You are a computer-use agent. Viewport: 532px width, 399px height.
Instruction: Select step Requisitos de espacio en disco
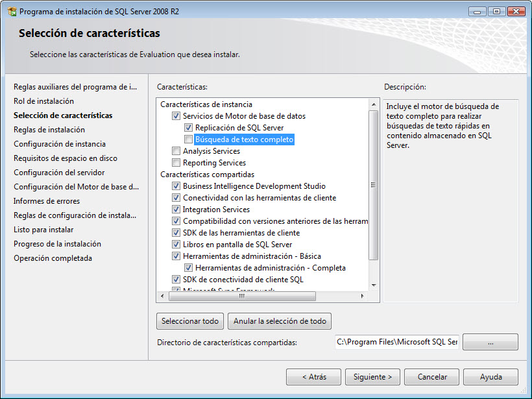[66, 158]
